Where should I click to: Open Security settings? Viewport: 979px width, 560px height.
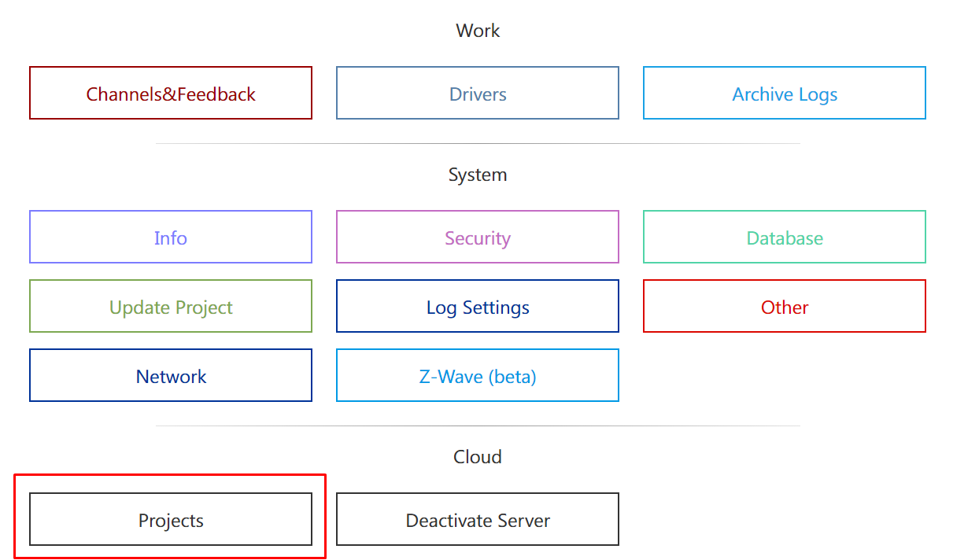[477, 238]
